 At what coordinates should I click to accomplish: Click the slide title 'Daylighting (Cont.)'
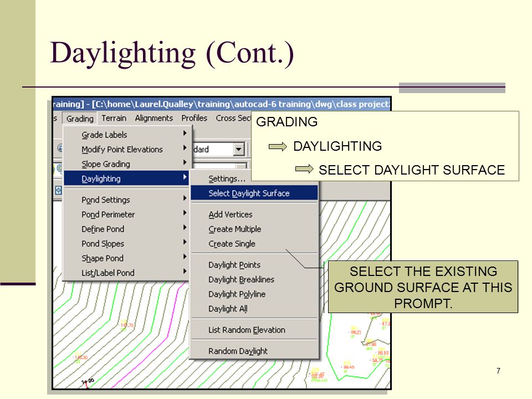pyautogui.click(x=172, y=54)
